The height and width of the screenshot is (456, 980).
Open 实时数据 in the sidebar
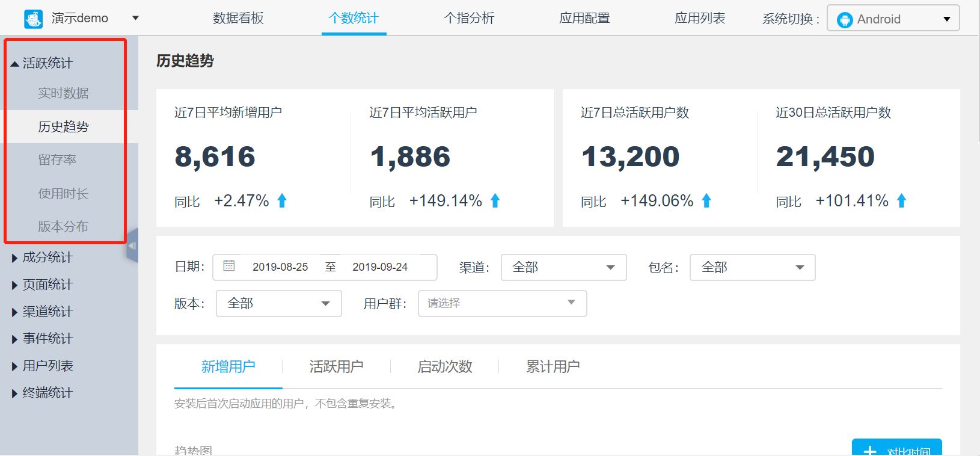tap(63, 93)
